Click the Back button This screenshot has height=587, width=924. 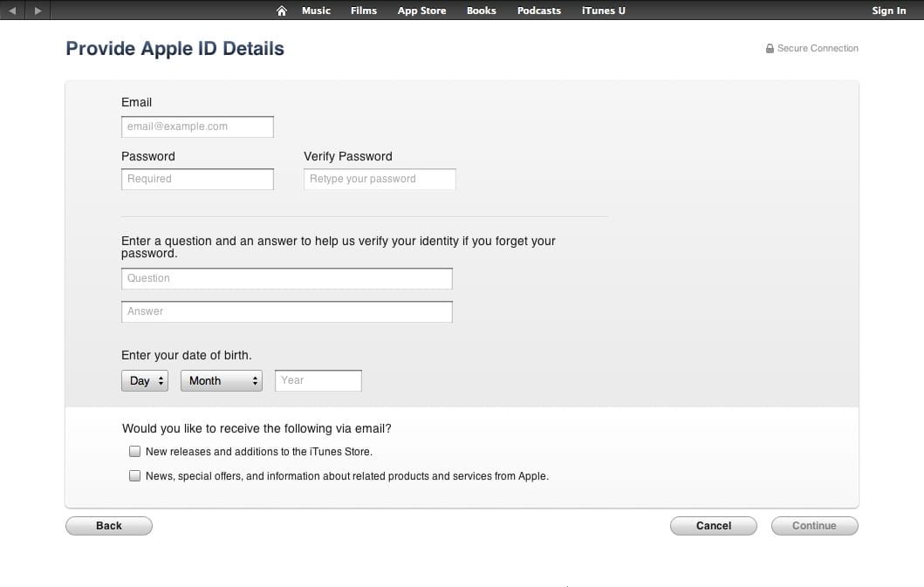coord(109,526)
